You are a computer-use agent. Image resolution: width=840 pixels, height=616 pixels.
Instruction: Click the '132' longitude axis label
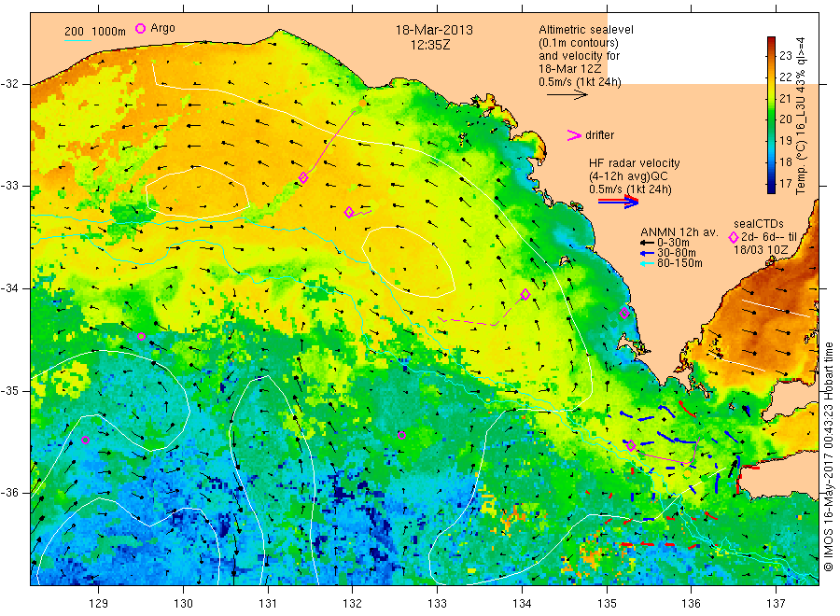click(353, 604)
